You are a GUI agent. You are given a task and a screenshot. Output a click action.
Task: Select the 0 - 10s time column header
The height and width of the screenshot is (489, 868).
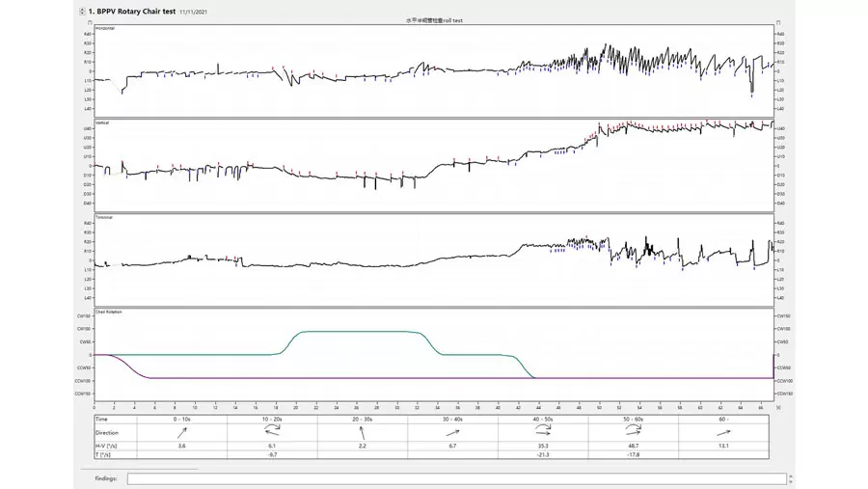(182, 420)
